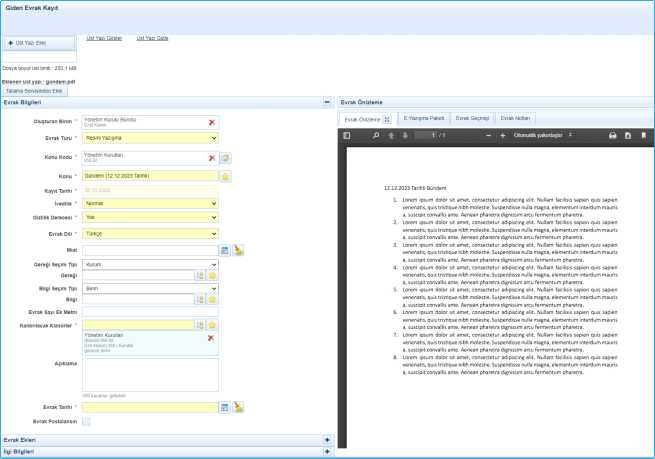
Task: Switch to the Evrak Geçmişi tab
Action: pyautogui.click(x=471, y=118)
